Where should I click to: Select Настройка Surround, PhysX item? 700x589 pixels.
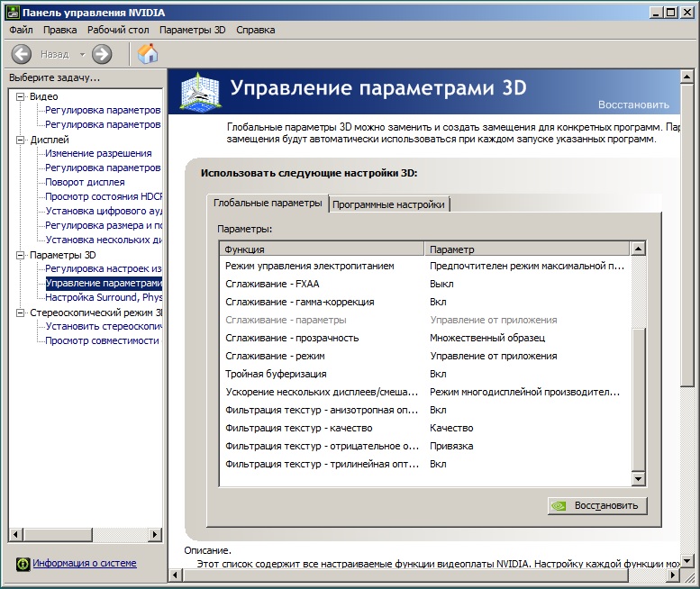click(x=104, y=297)
